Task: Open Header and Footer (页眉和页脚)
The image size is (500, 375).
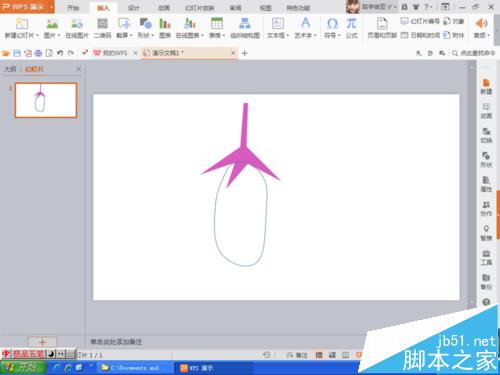Action: pyautogui.click(x=382, y=24)
